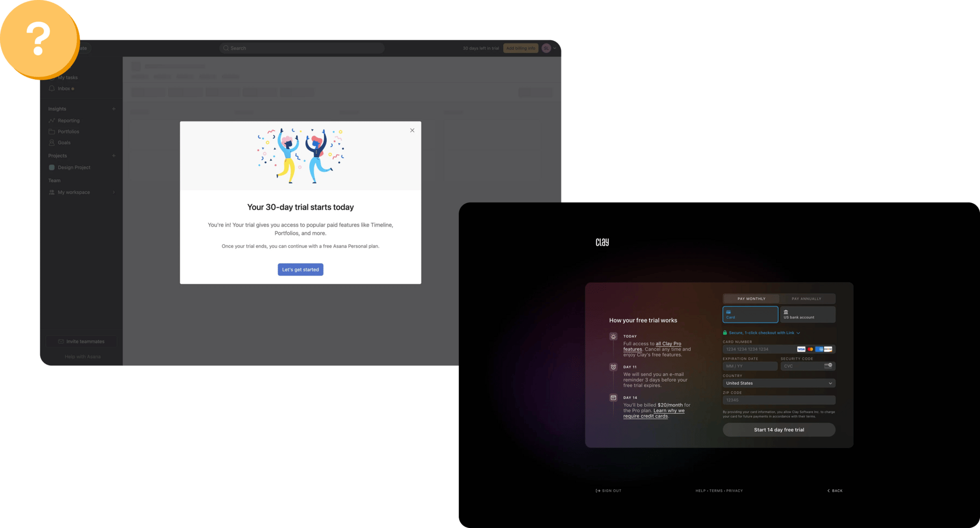Click the Day 11 alarm clock icon
Viewport: 980px width, 528px height.
coord(614,367)
